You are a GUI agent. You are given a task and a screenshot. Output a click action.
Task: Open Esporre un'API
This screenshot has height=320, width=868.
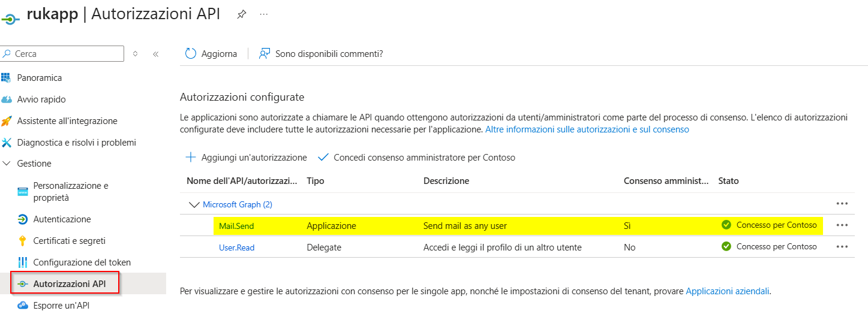pyautogui.click(x=62, y=306)
